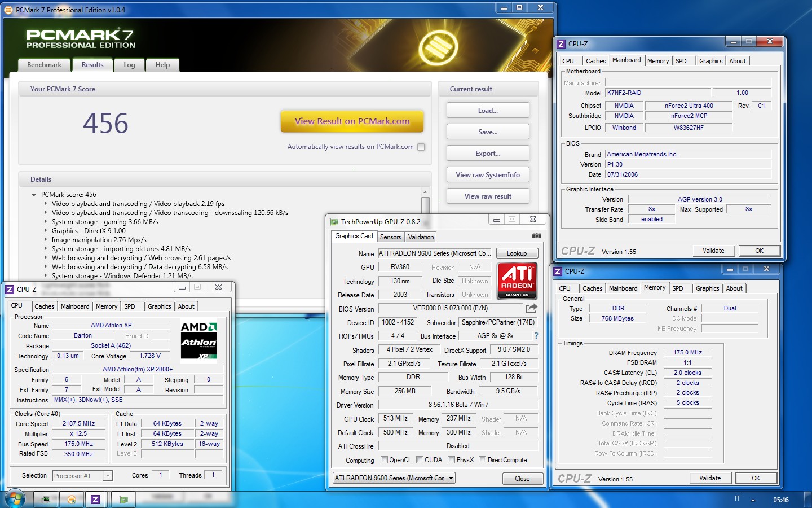Take GPU-Z screenshot with camera icon
812x508 pixels.
[x=536, y=236]
